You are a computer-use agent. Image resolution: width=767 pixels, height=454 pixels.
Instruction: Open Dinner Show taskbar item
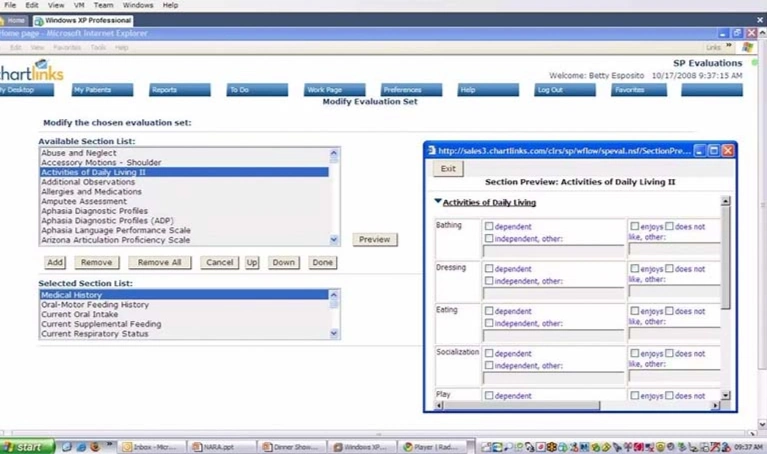click(293, 447)
